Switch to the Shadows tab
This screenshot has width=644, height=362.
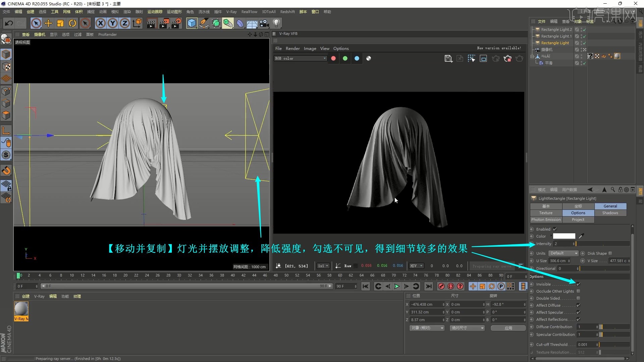(610, 213)
